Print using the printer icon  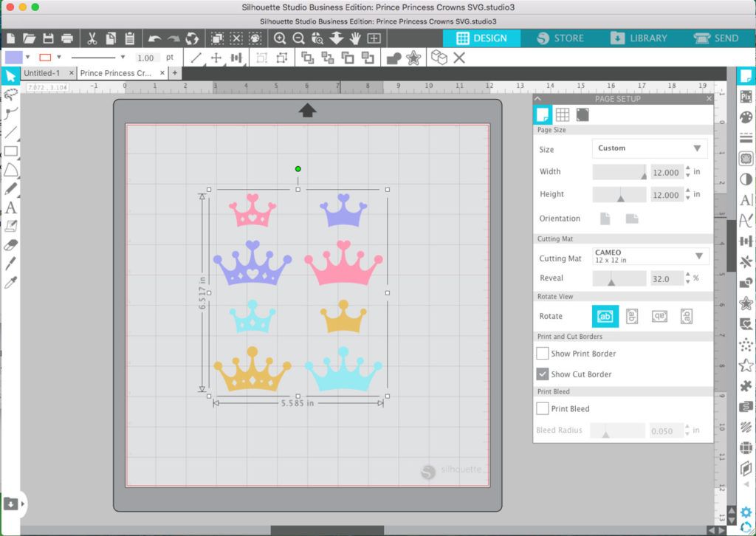pyautogui.click(x=67, y=38)
